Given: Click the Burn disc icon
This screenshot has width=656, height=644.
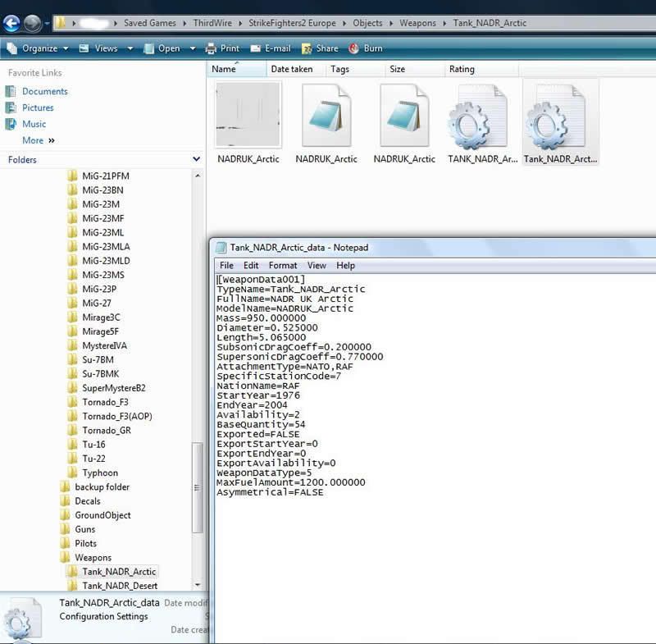Looking at the screenshot, I should [x=353, y=48].
